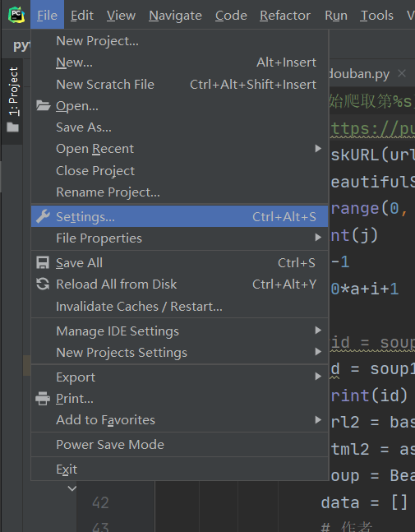415x532 pixels.
Task: Open the File menu
Action: click(x=47, y=15)
